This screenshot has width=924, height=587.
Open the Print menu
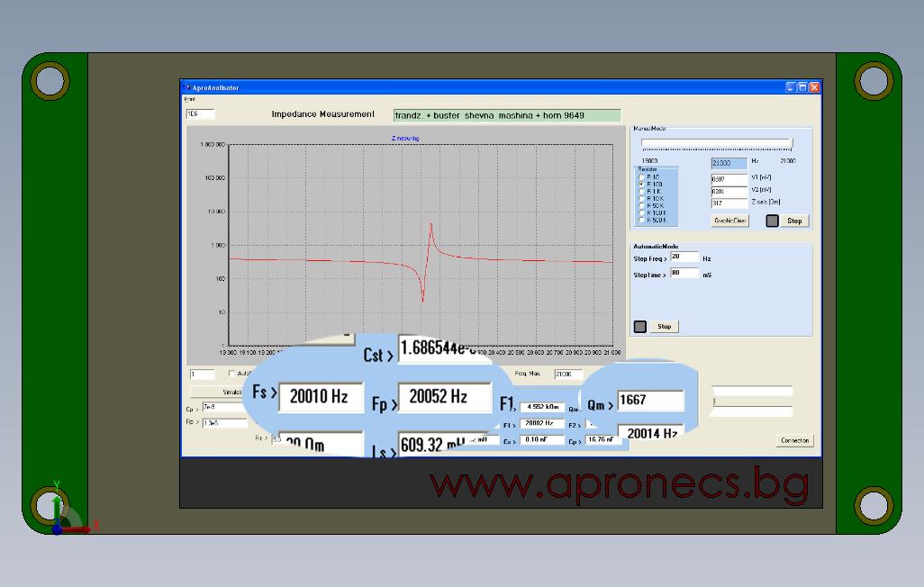point(189,99)
